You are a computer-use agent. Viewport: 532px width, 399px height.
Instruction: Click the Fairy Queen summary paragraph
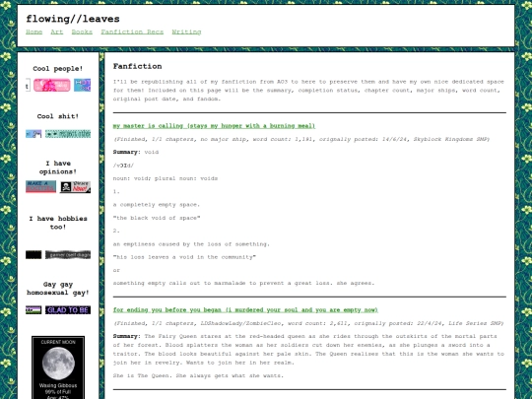pyautogui.click(x=308, y=350)
